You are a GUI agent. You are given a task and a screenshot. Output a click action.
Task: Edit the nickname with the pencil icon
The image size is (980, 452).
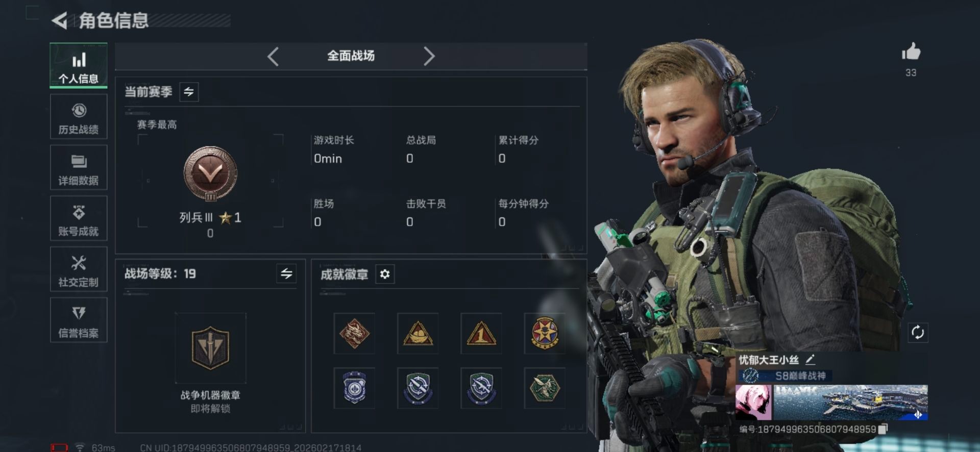(810, 360)
